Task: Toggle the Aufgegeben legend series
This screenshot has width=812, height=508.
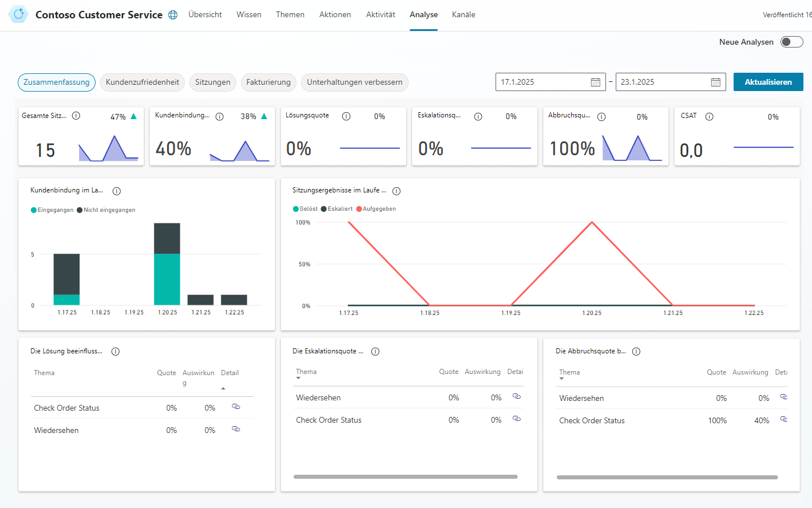Action: pyautogui.click(x=376, y=209)
